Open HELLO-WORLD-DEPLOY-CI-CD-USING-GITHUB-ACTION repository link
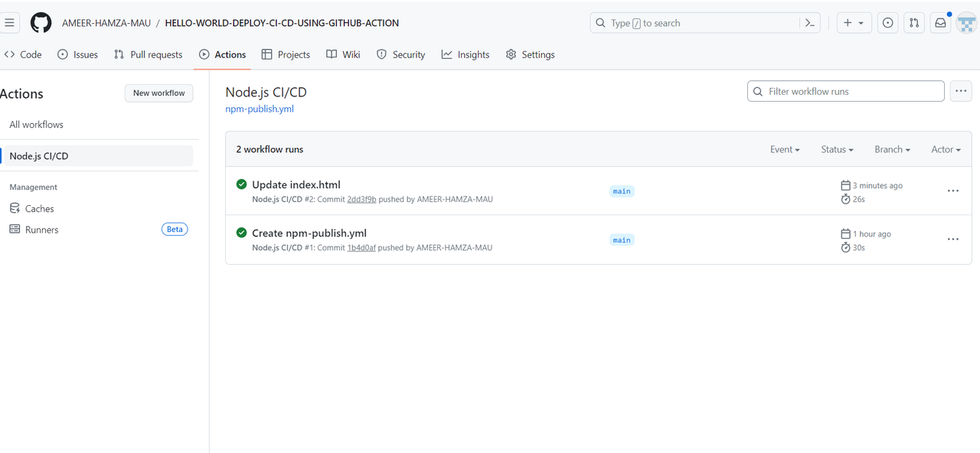 (x=282, y=23)
